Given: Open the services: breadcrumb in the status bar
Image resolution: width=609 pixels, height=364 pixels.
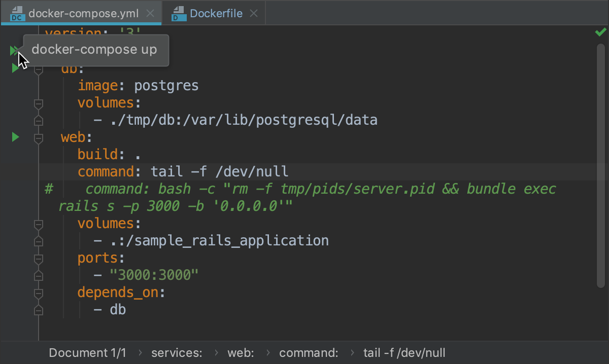Looking at the screenshot, I should click(176, 352).
